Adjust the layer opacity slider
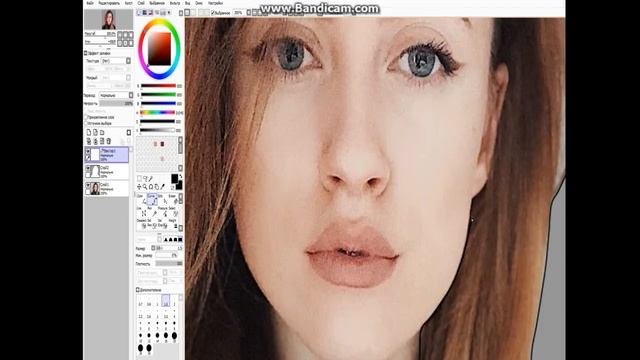This screenshot has width=640, height=360. pos(116,104)
